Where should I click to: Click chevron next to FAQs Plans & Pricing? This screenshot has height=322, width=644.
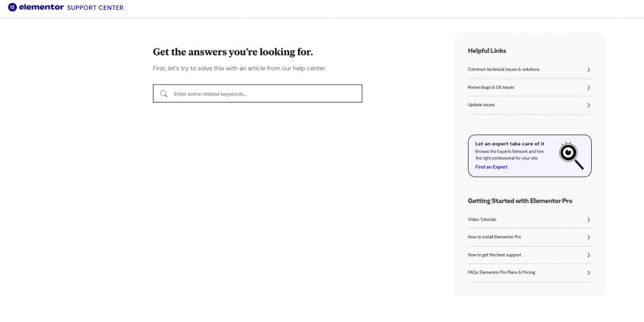(x=588, y=272)
